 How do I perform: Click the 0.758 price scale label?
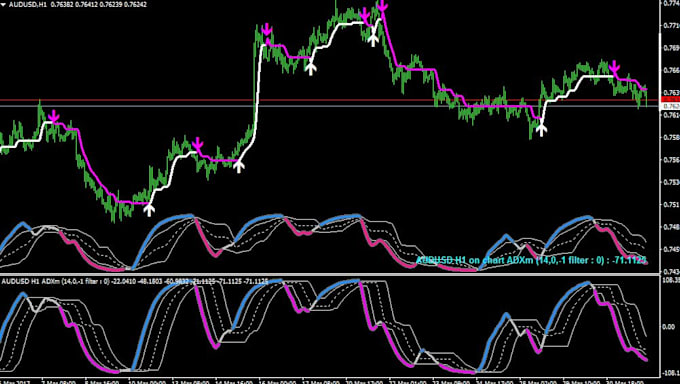tap(671, 138)
